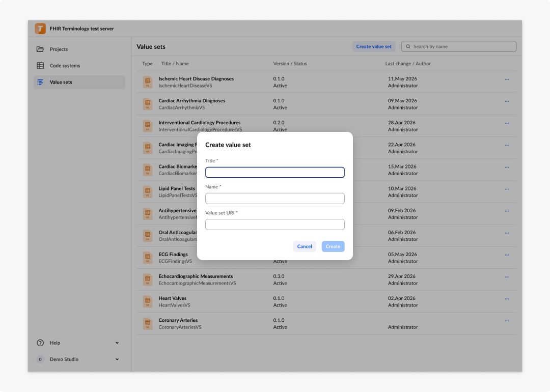
Task: Expand the Demo Studio chevron
Action: (117, 359)
